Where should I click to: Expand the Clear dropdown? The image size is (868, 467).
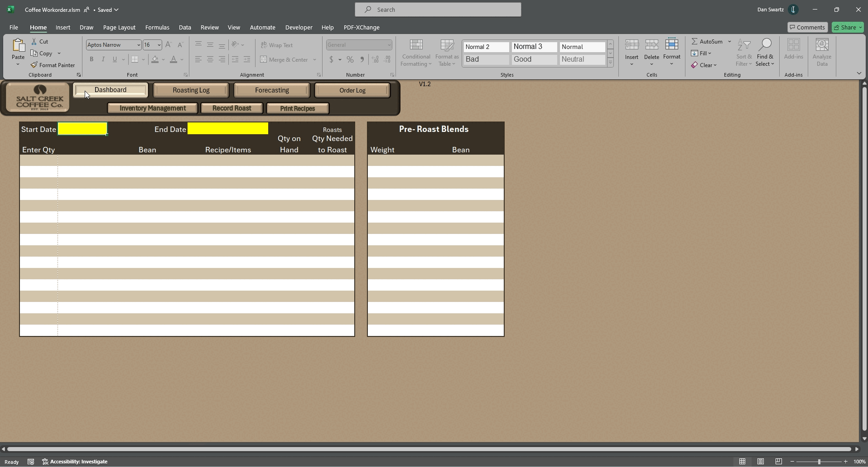tap(715, 65)
